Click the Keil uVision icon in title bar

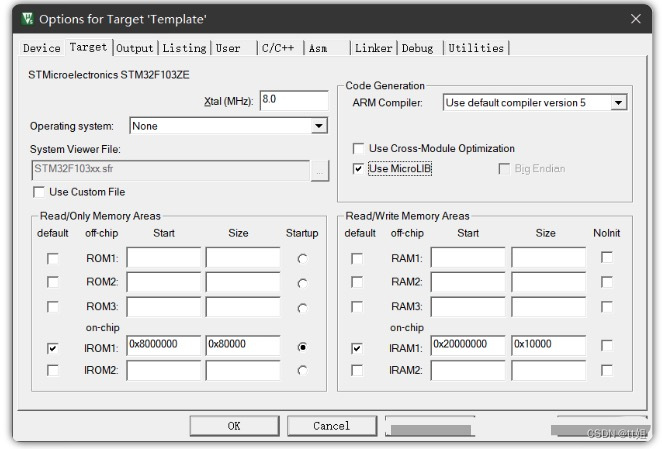tap(28, 19)
